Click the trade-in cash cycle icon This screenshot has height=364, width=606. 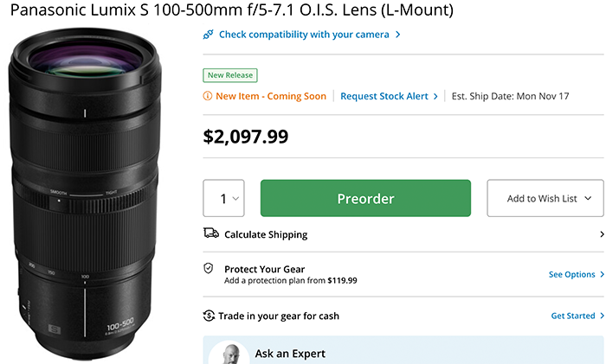209,316
